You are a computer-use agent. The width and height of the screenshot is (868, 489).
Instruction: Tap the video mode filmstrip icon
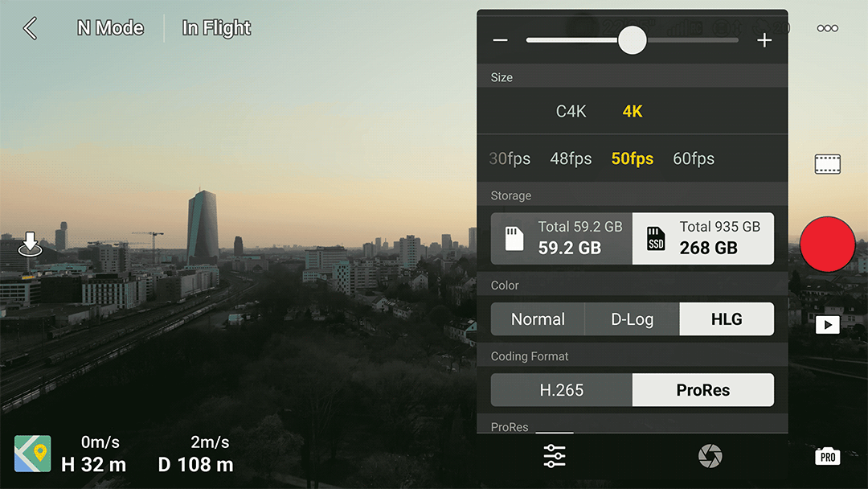point(827,165)
